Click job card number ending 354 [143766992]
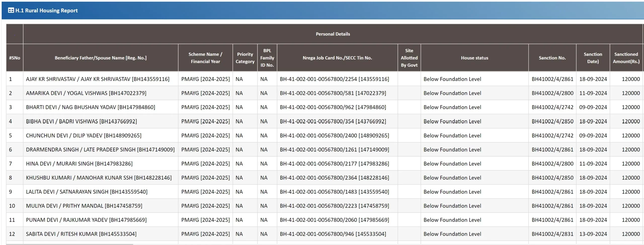The image size is (644, 245). click(333, 121)
